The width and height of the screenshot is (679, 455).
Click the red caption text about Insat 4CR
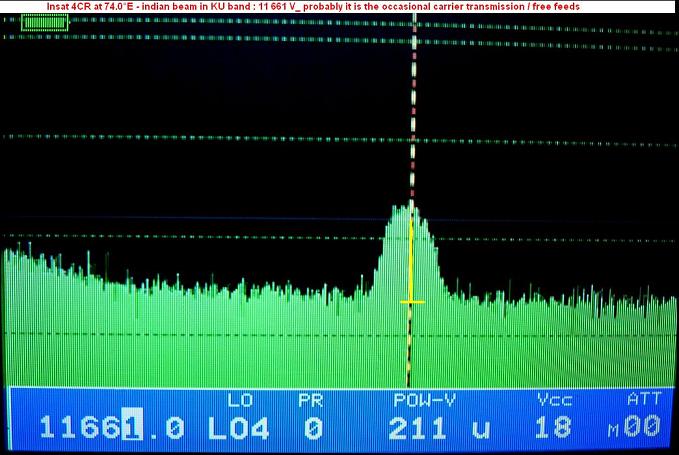[313, 6]
